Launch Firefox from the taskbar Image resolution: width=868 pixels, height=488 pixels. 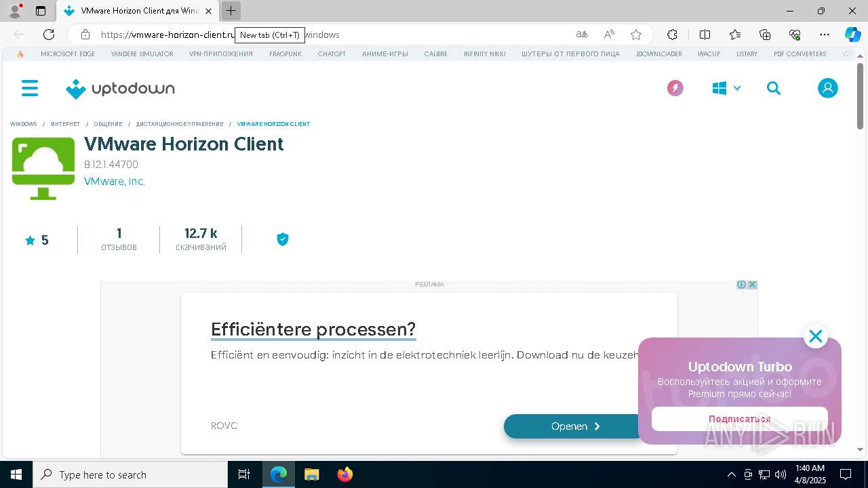(345, 474)
